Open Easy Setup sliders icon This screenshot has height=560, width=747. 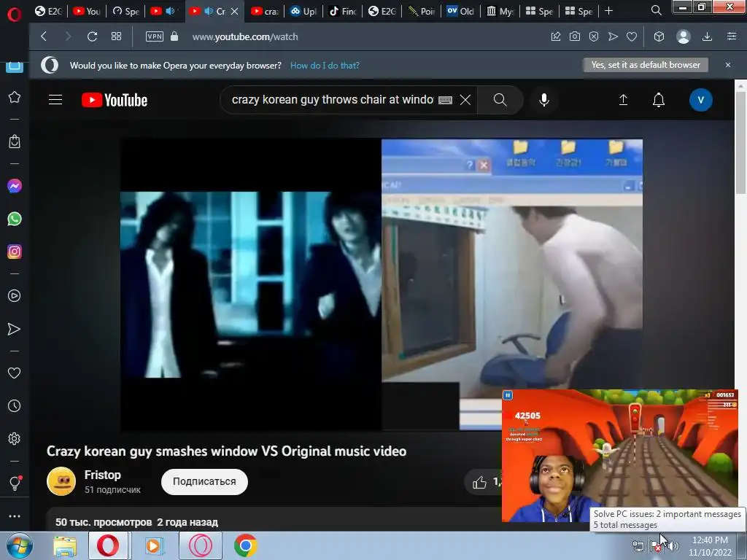point(732,36)
